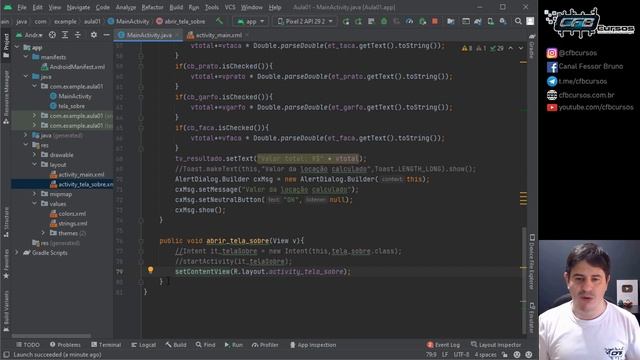Open the File menu

click(x=22, y=7)
